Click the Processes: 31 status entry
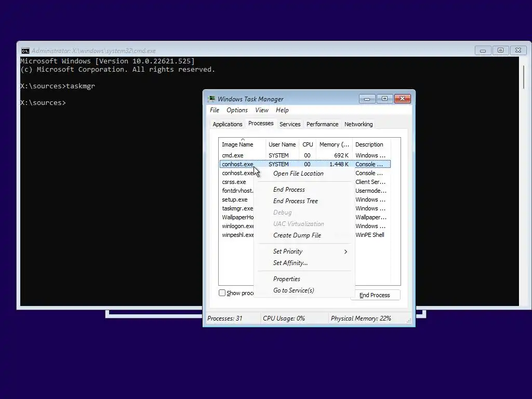 pos(224,318)
